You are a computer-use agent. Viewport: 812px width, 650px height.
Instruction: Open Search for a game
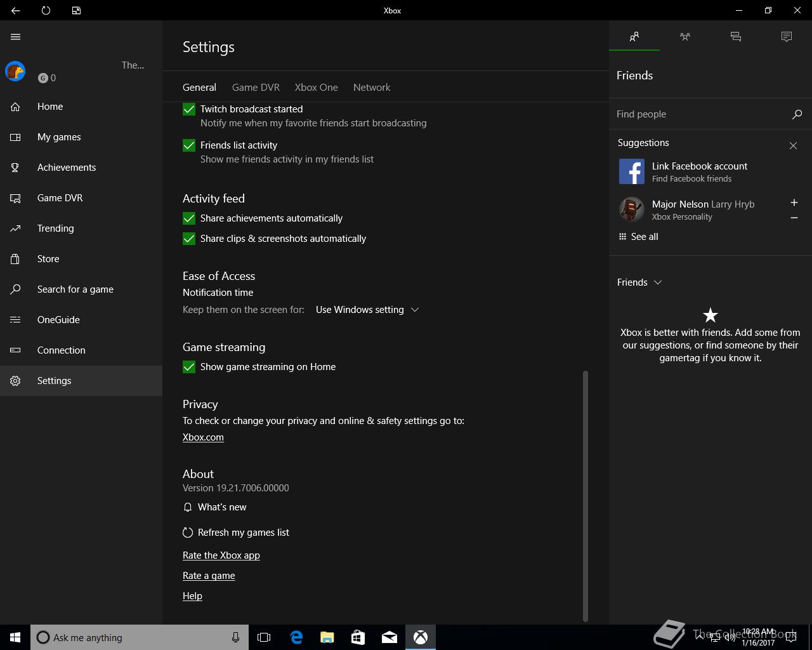click(x=81, y=289)
